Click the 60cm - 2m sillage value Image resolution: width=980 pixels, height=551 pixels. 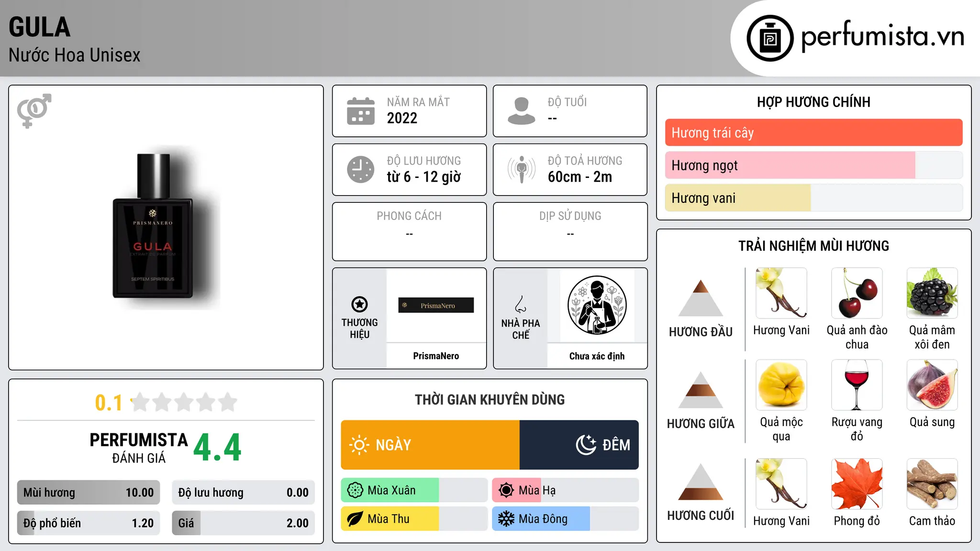tap(580, 177)
